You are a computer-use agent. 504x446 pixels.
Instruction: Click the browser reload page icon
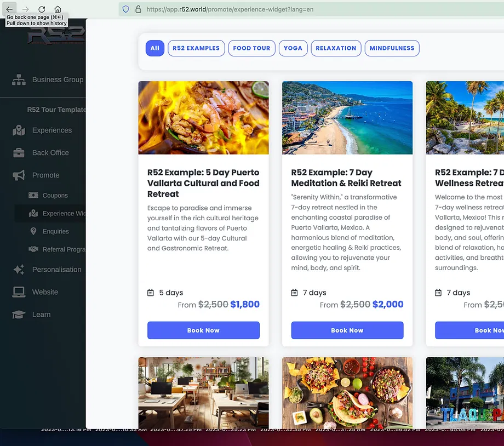(42, 9)
